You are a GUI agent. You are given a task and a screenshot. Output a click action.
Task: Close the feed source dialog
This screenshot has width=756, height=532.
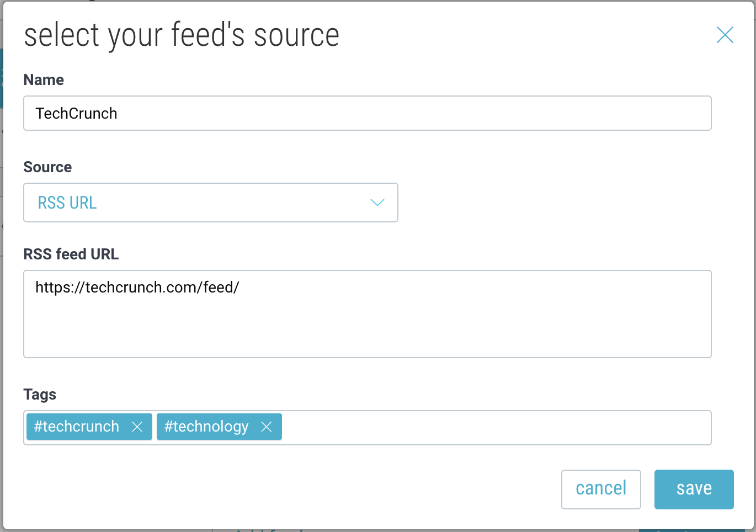[725, 35]
